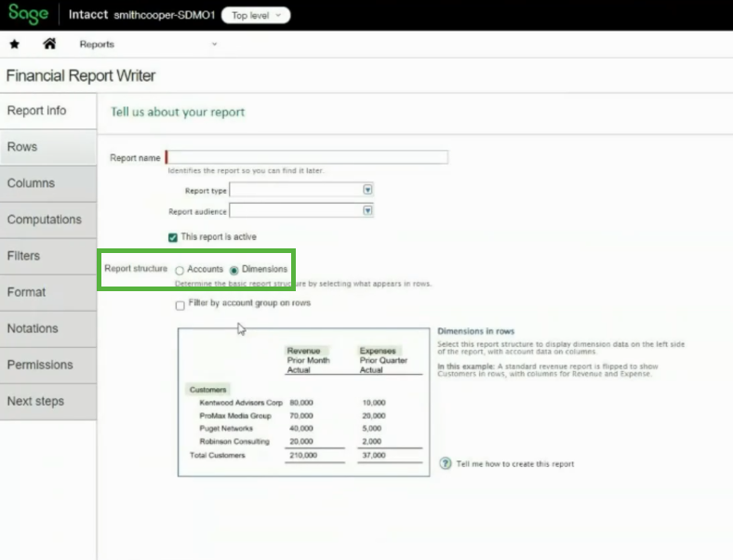This screenshot has width=733, height=560.
Task: Switch to the Columns tab
Action: (48, 183)
